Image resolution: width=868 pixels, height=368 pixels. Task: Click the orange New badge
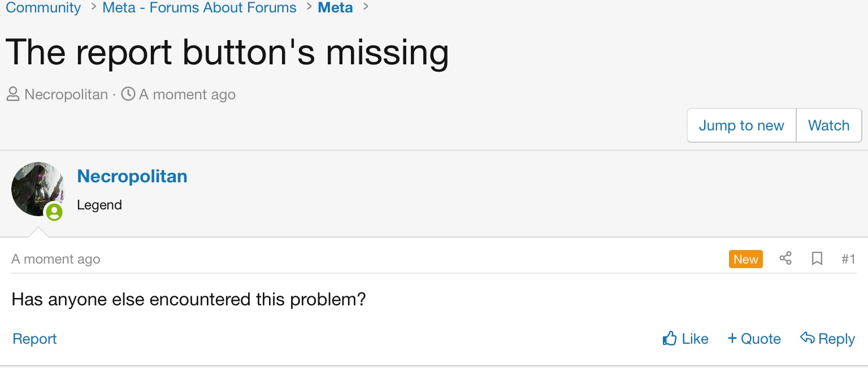(x=745, y=259)
